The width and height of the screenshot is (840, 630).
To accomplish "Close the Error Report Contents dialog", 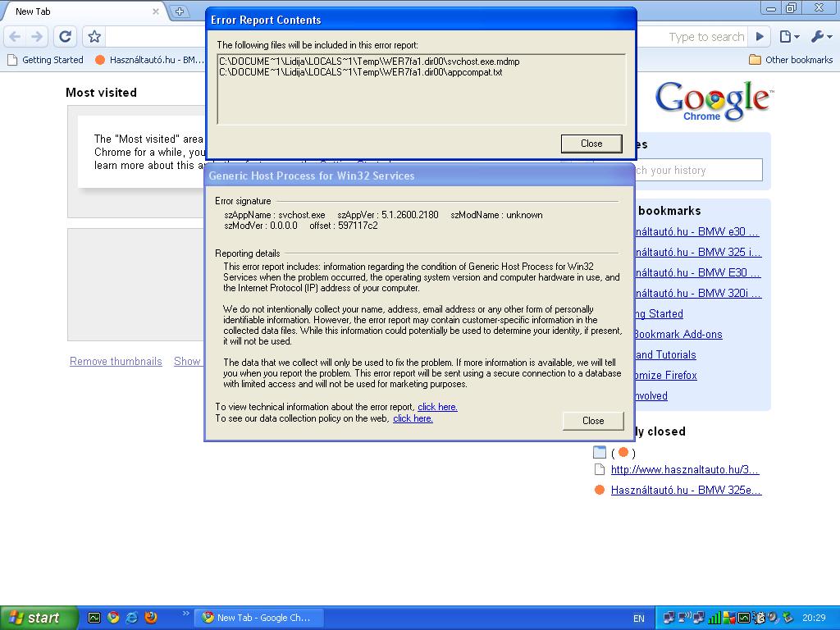I will [x=591, y=144].
